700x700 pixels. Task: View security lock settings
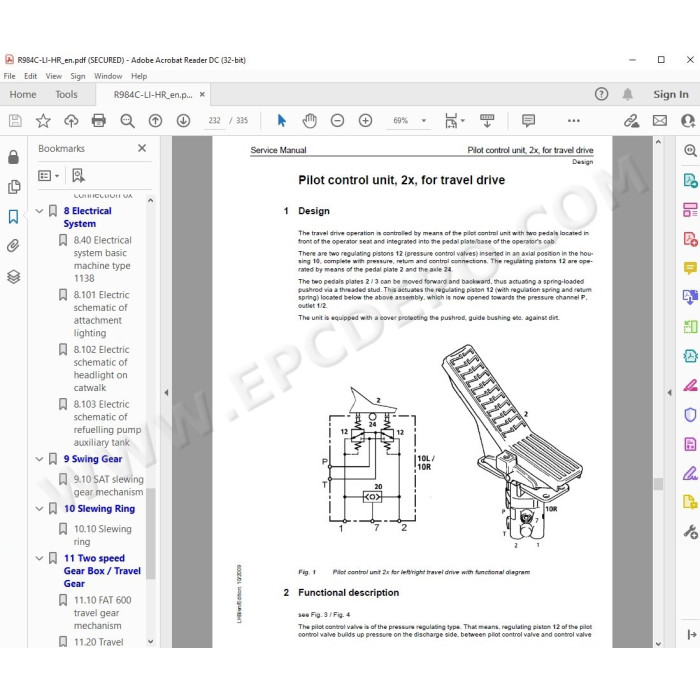13,157
